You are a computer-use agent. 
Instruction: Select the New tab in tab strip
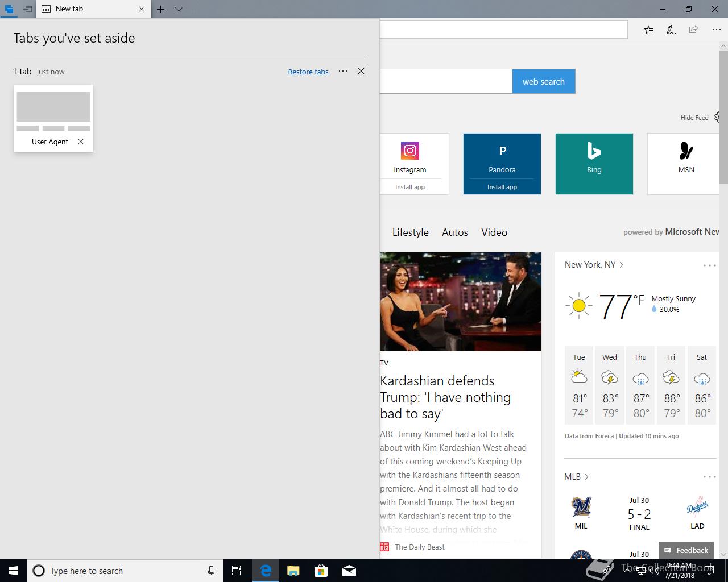[94, 9]
